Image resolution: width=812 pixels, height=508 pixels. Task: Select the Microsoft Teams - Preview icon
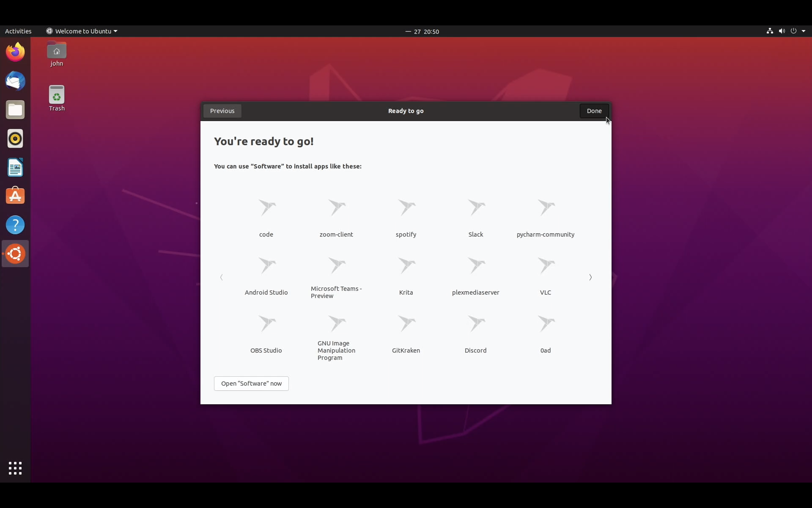pos(336,265)
